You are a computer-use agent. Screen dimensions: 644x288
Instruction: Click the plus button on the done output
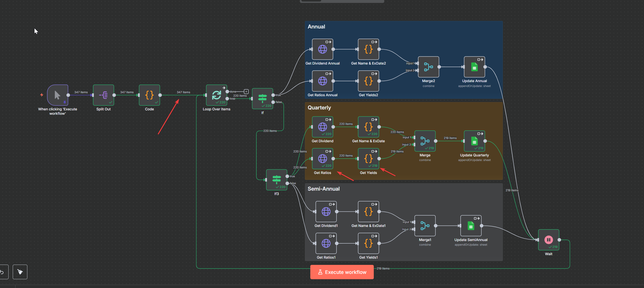click(246, 91)
